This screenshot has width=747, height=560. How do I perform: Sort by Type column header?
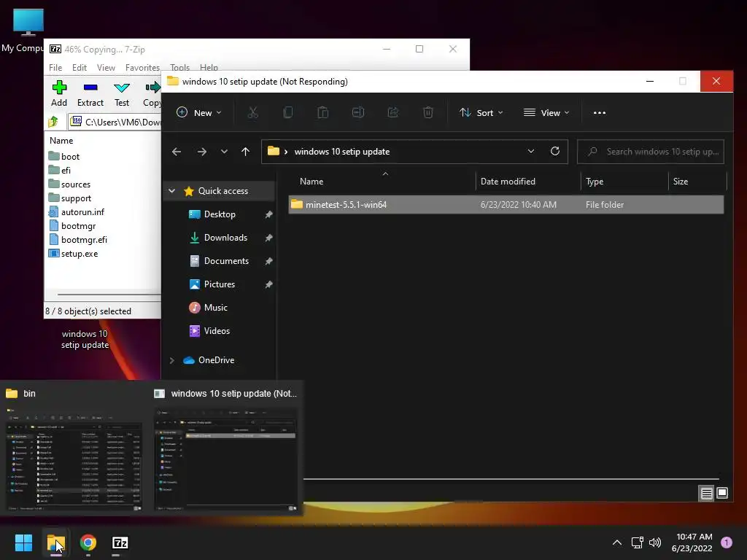tap(624, 182)
